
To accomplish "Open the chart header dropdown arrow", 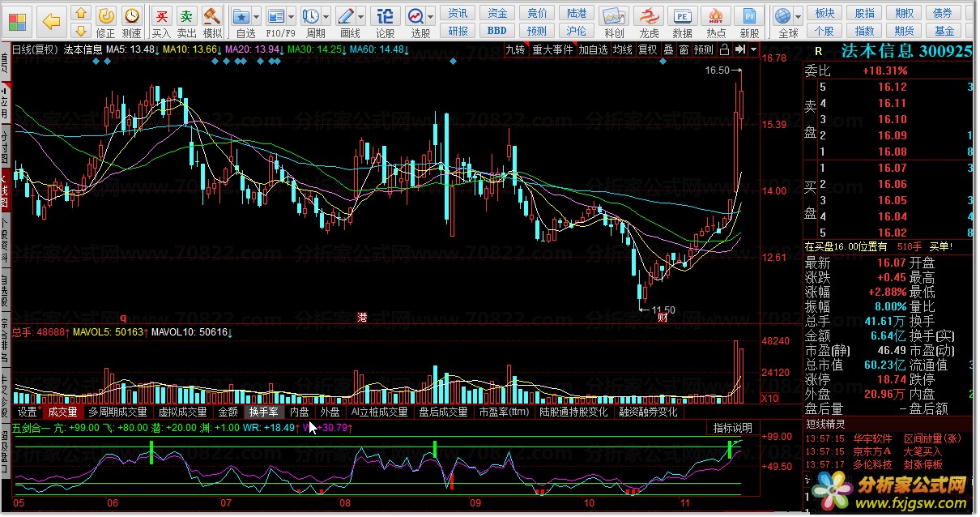I will pyautogui.click(x=753, y=49).
